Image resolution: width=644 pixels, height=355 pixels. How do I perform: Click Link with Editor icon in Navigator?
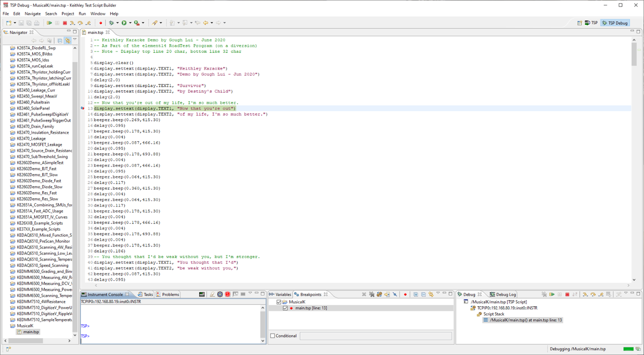click(x=68, y=41)
